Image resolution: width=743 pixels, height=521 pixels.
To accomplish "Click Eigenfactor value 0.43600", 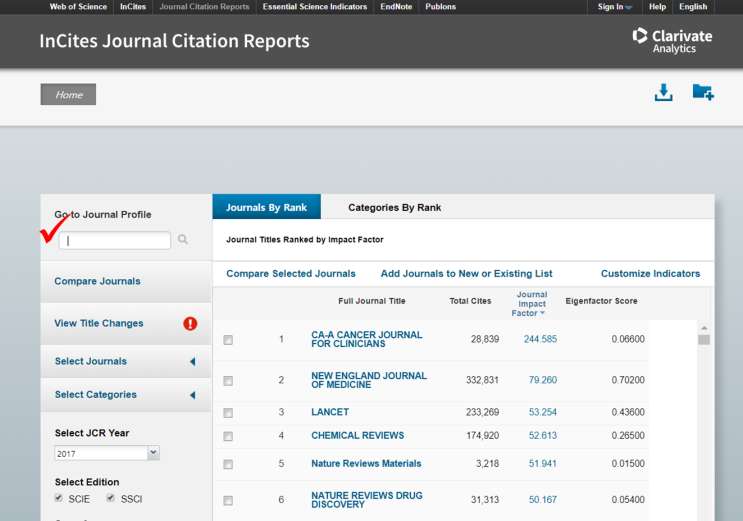I will pos(628,412).
